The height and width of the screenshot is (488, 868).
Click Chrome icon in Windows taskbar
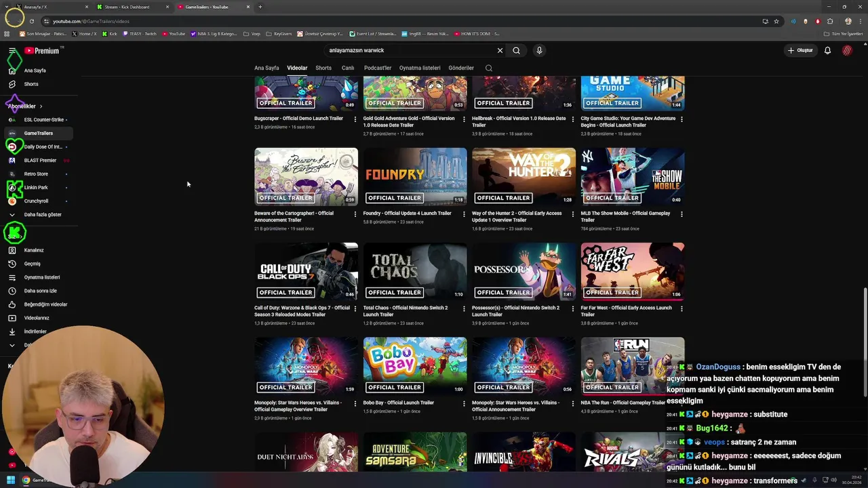pos(26,480)
